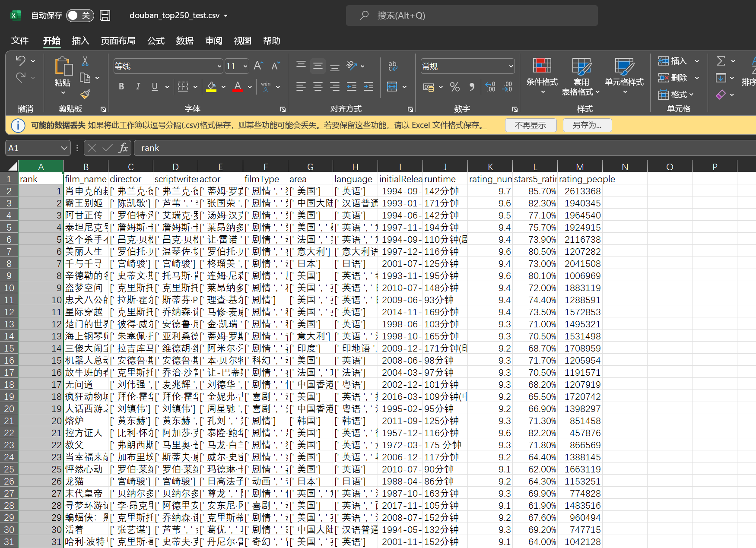Open 单元格样式 cell styles
The height and width of the screenshot is (548, 756).
[624, 76]
